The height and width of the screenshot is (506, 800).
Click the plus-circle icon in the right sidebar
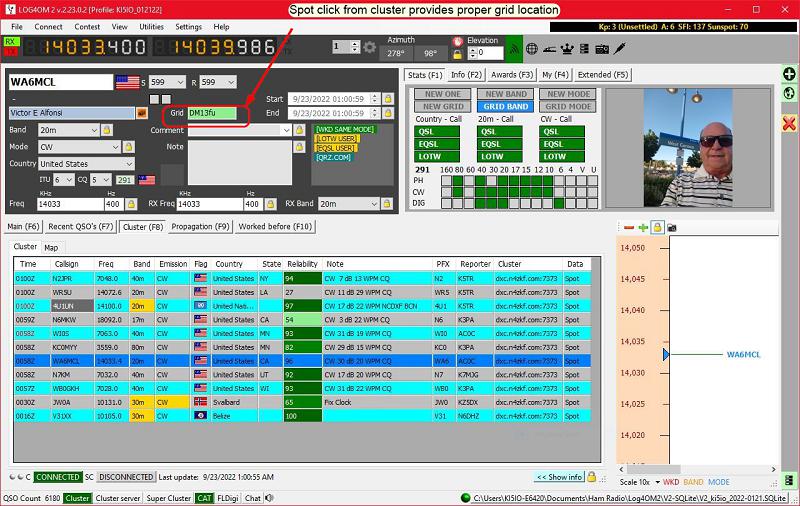coord(789,74)
